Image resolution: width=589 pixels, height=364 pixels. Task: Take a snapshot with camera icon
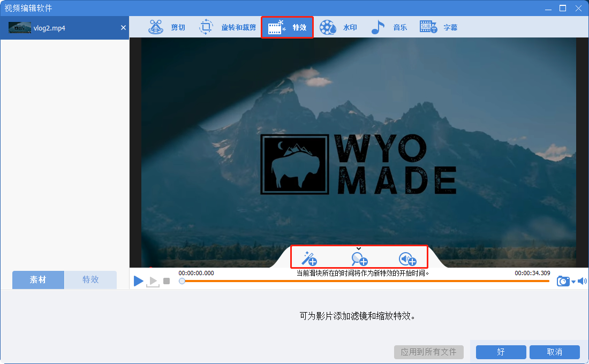(563, 281)
